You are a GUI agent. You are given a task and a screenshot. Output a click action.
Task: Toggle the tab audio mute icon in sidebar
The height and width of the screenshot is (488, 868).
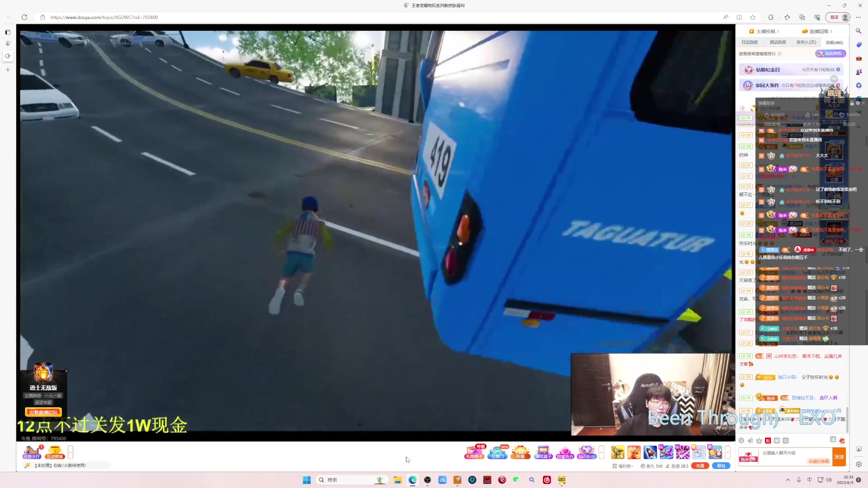tap(8, 56)
